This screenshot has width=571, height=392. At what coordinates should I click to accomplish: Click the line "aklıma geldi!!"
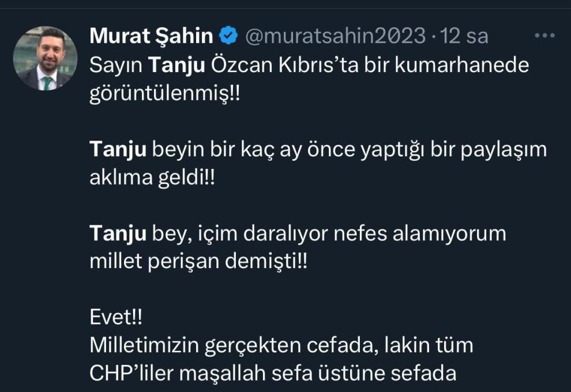pyautogui.click(x=152, y=178)
